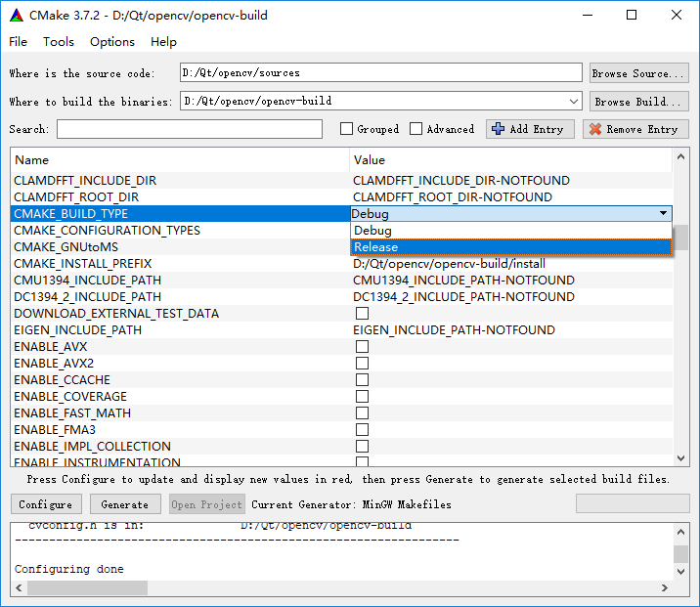Image resolution: width=700 pixels, height=607 pixels.
Task: Click the Name column header
Action: click(180, 159)
